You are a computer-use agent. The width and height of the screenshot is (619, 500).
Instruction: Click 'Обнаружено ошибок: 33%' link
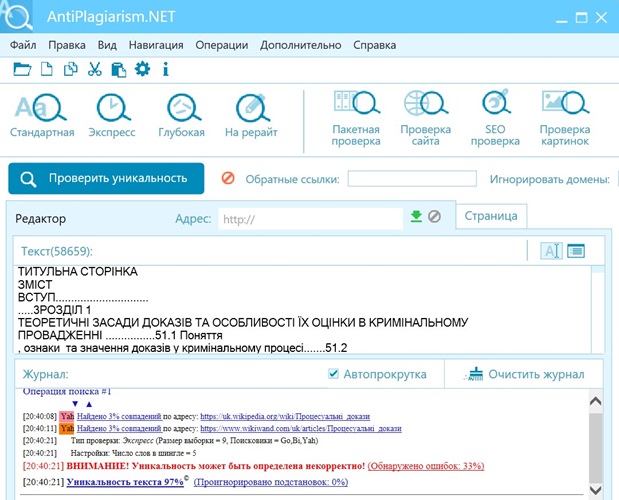pos(426,466)
